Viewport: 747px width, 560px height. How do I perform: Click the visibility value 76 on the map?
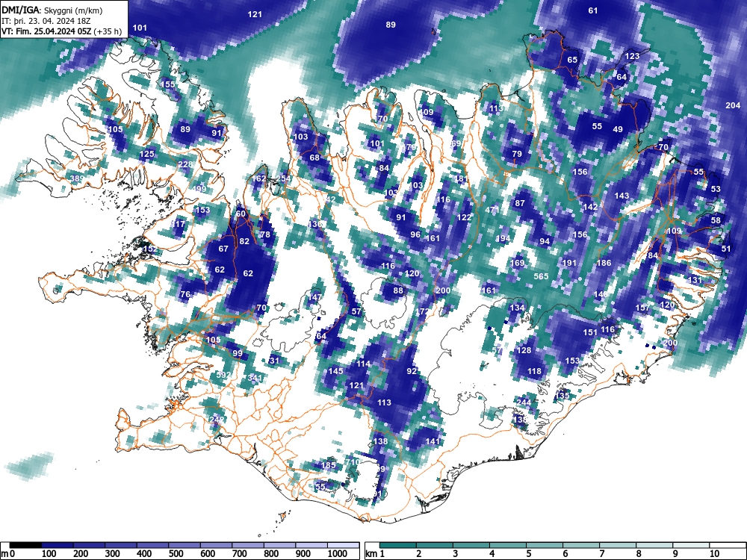(x=185, y=294)
